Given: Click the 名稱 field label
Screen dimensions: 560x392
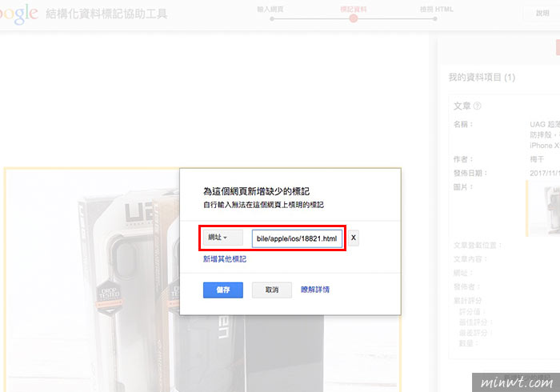Looking at the screenshot, I should [x=463, y=124].
